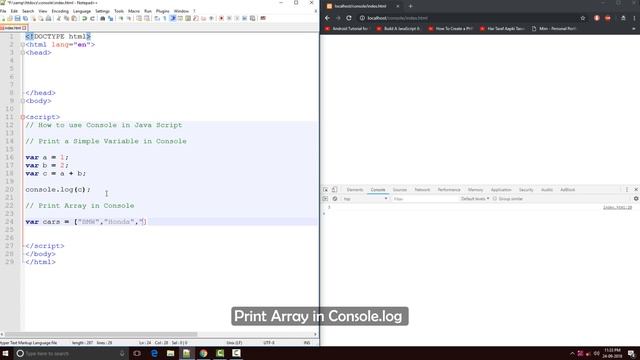Open the Run menu in Notepad++
Viewport: 640px width, 360px height.
click(x=148, y=11)
